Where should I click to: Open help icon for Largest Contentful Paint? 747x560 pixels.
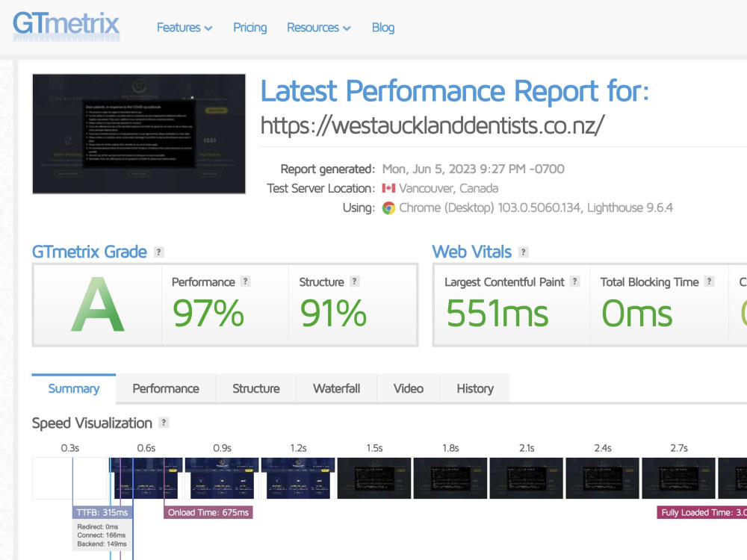click(x=575, y=281)
